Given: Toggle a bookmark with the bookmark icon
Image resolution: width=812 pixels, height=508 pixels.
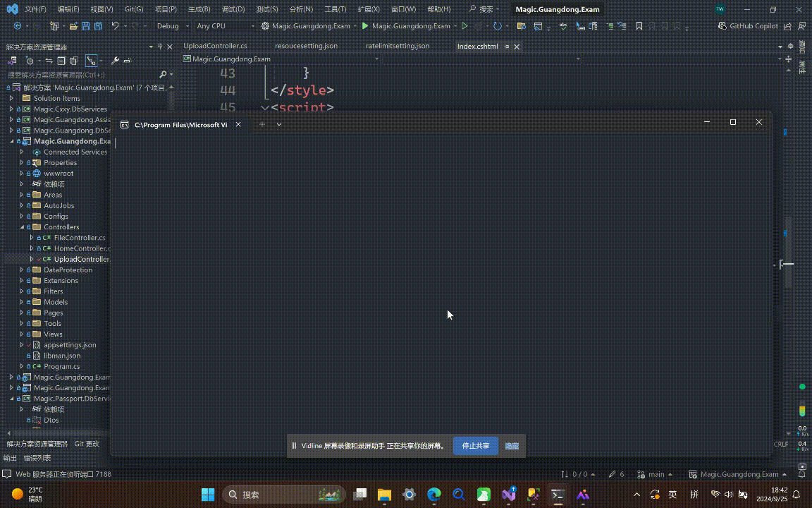Looking at the screenshot, I should (x=638, y=25).
